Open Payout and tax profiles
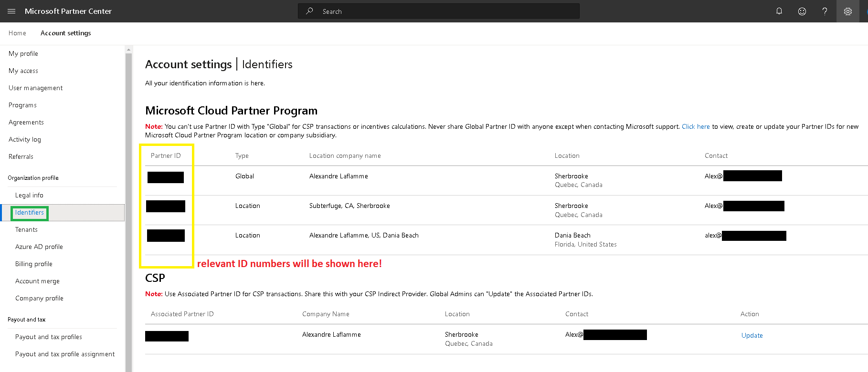Viewport: 868px width, 372px height. 49,337
